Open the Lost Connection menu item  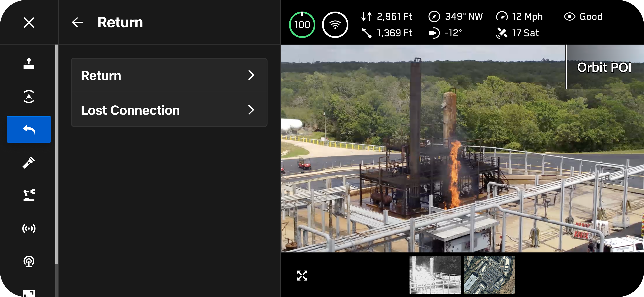169,110
